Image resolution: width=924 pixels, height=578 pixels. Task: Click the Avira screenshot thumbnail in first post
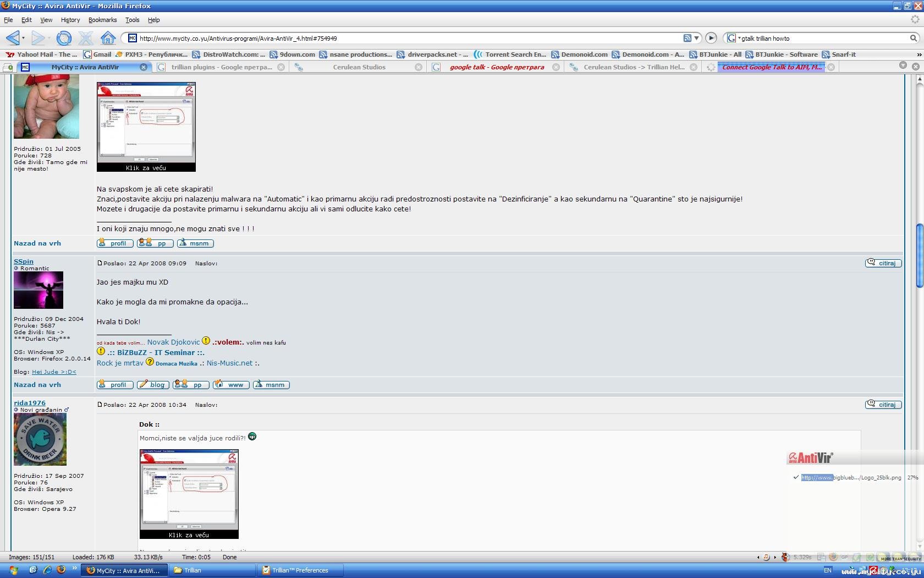pyautogui.click(x=146, y=127)
